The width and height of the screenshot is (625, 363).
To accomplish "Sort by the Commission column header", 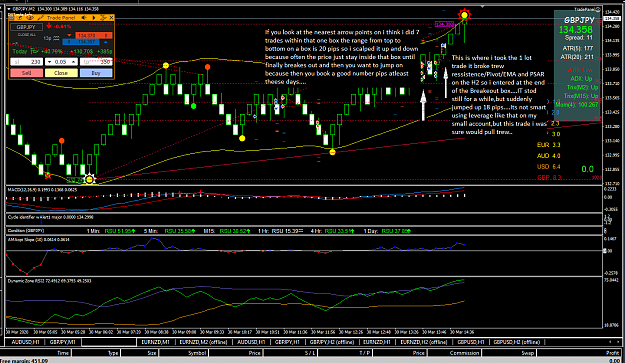I will click(x=454, y=353).
